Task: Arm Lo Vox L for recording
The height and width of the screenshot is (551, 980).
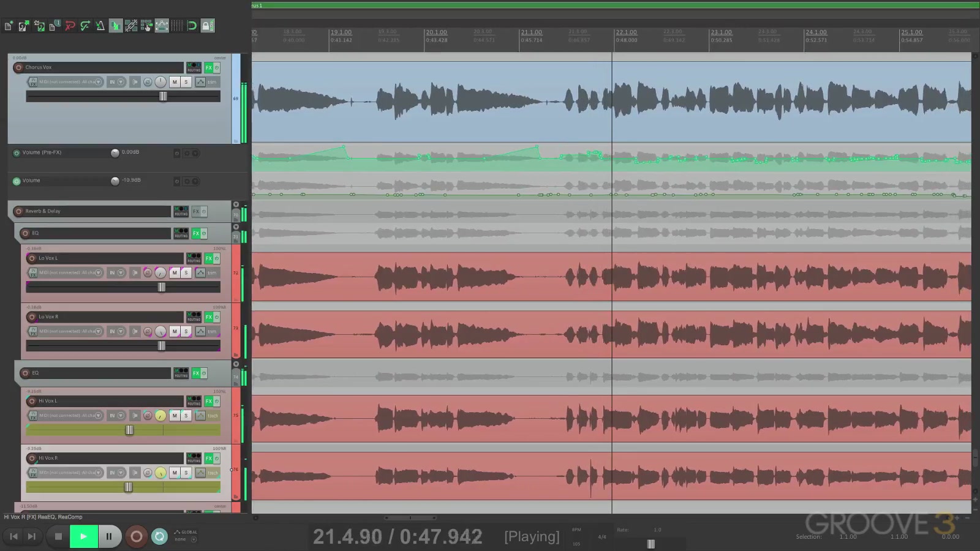Action: 32,258
